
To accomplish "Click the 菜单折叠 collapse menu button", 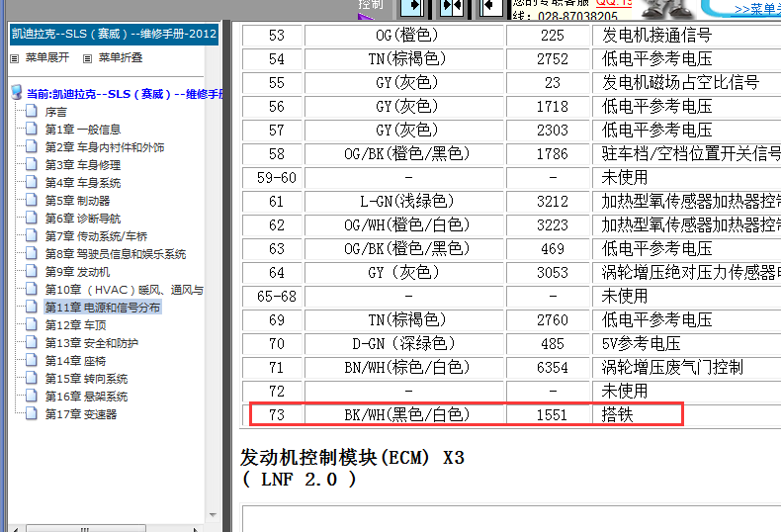I will (x=113, y=57).
